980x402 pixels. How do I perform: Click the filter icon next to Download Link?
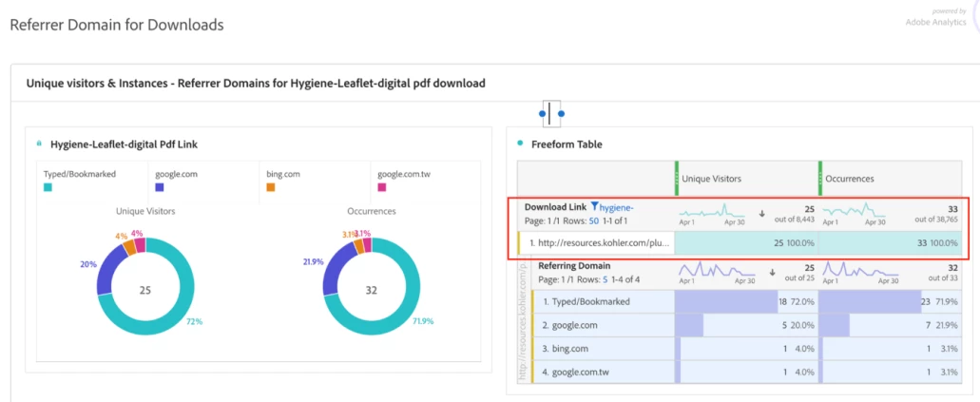(x=594, y=206)
